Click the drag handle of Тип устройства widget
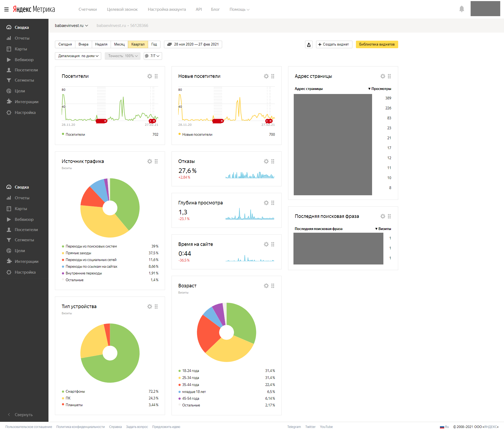Image resolution: width=504 pixels, height=432 pixels. coord(156,306)
